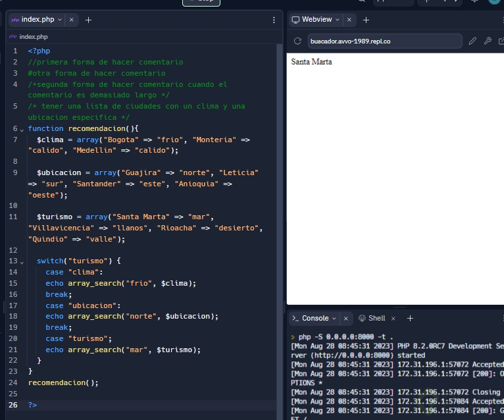Click the PHP icon in the breadcrumb bar
Image resolution: width=504 pixels, height=420 pixels.
pos(13,36)
